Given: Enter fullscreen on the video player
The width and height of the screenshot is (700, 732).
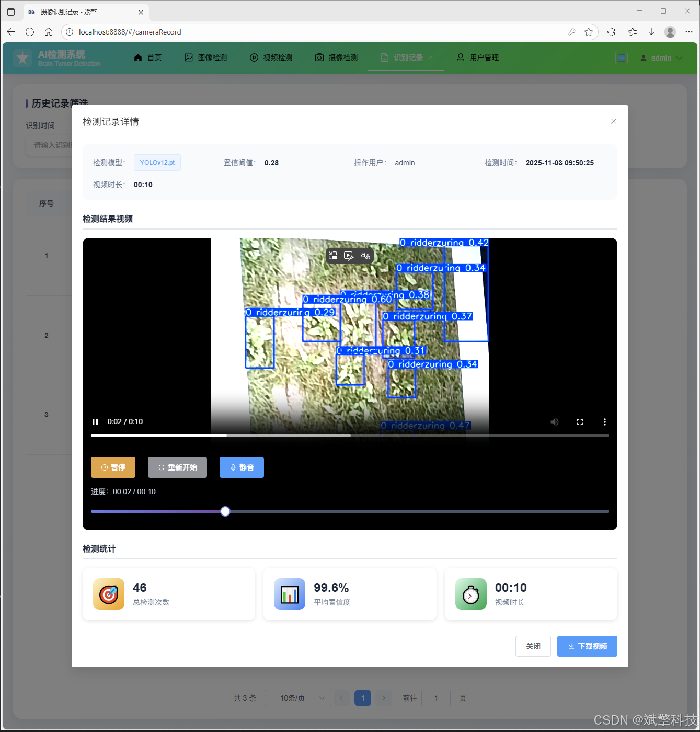Looking at the screenshot, I should pyautogui.click(x=580, y=422).
